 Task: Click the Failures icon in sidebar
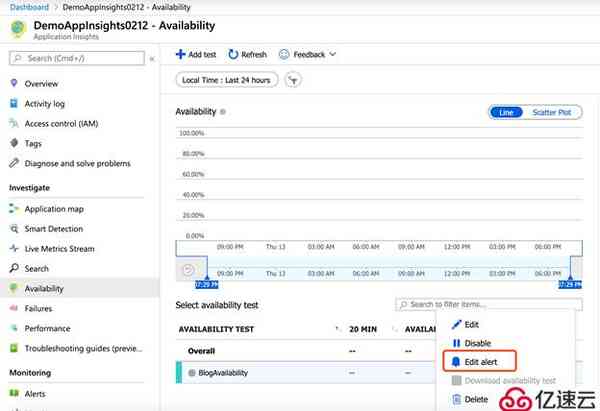coord(14,308)
